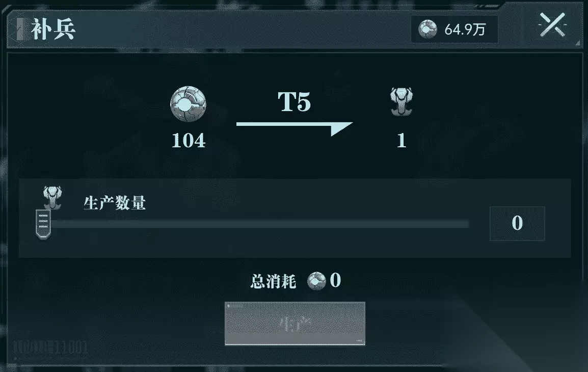The width and height of the screenshot is (588, 372).
Task: Click the 补兵 title text
Action: click(53, 29)
